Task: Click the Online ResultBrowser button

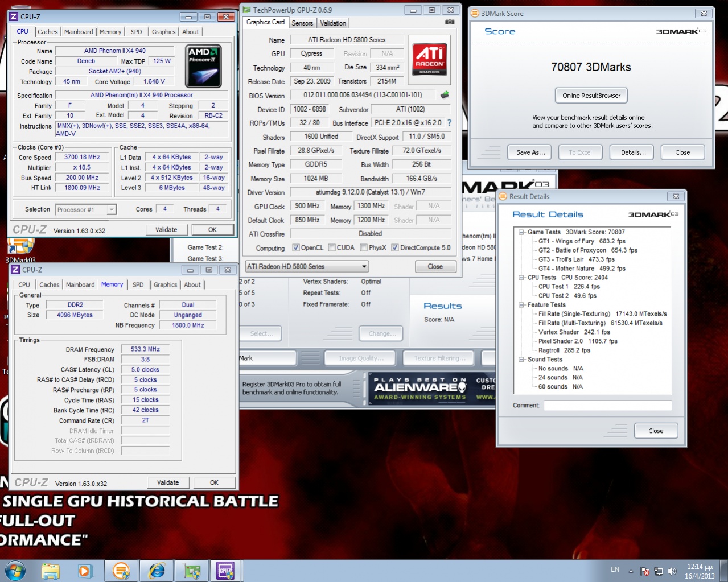Action: (591, 95)
